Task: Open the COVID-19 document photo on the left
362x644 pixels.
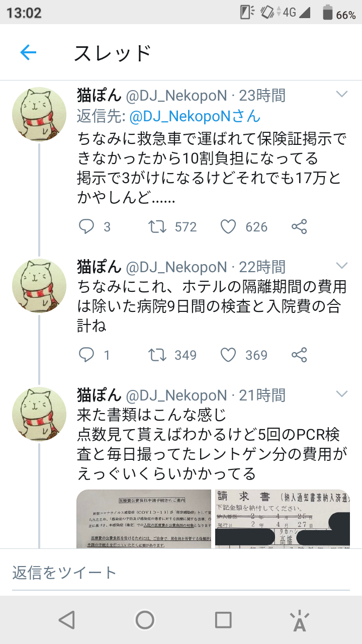Action: pos(144,519)
